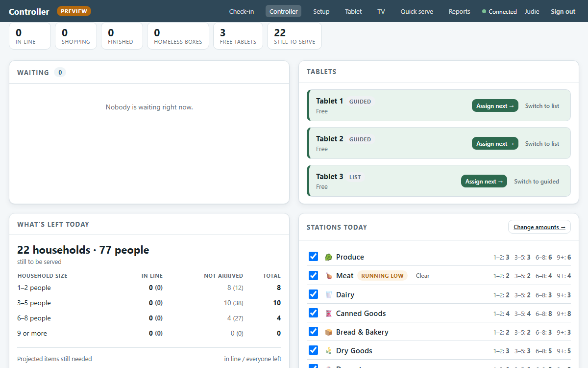
Task: Click the In Line stat card
Action: (30, 36)
